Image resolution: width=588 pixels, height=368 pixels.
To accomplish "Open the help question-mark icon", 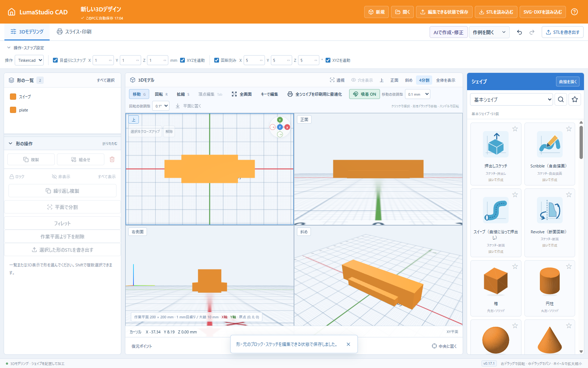I will coord(574,12).
